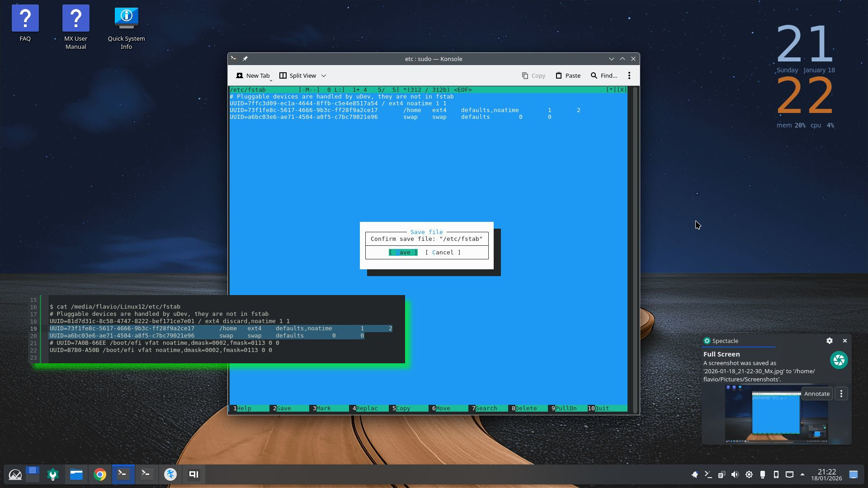Viewport: 868px width, 488px height.
Task: Click Paste in the Konsole toolbar
Action: coord(568,75)
